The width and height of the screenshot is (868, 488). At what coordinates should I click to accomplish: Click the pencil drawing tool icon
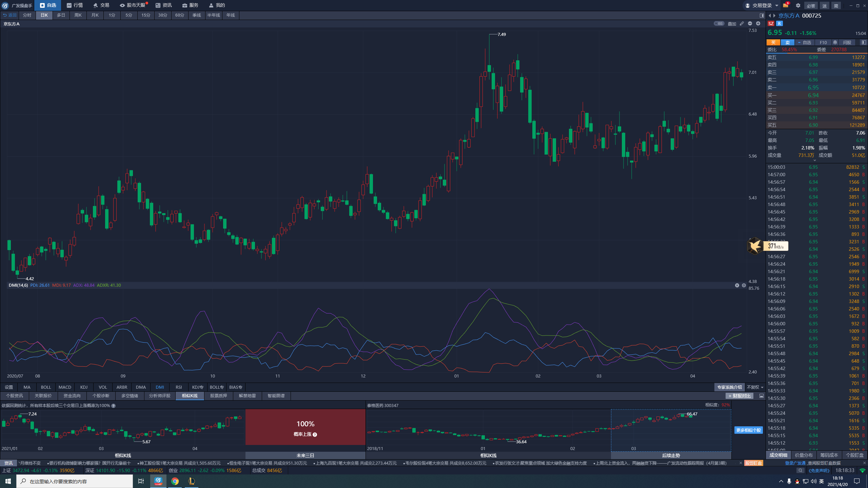(x=742, y=24)
